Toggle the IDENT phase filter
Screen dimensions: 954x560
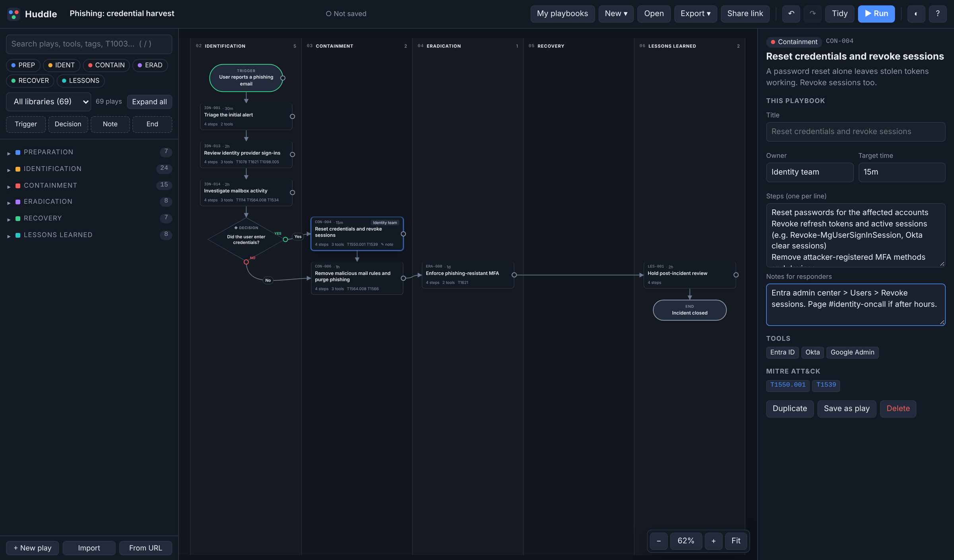[x=62, y=65]
